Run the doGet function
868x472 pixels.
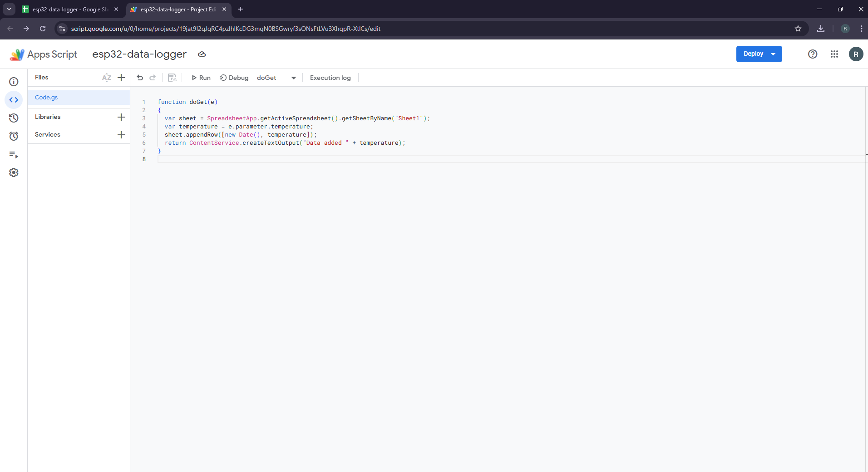coord(201,78)
